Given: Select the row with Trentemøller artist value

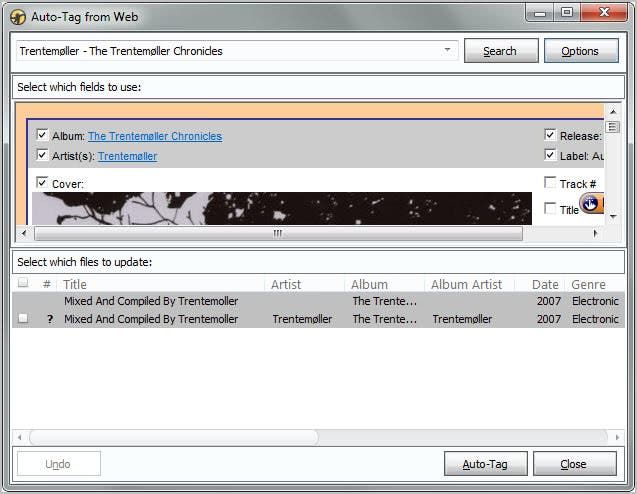Looking at the screenshot, I should 318,319.
